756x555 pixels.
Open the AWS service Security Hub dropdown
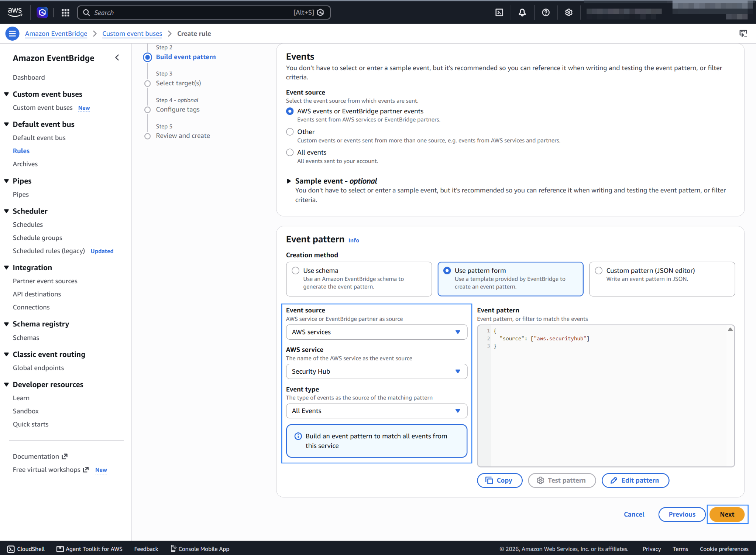pyautogui.click(x=377, y=371)
